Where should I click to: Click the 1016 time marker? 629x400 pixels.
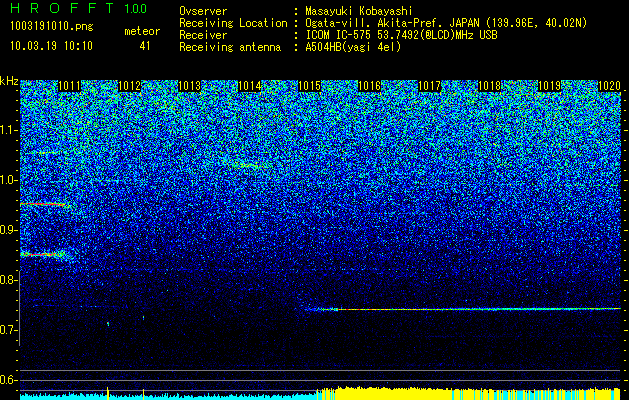[x=369, y=86]
